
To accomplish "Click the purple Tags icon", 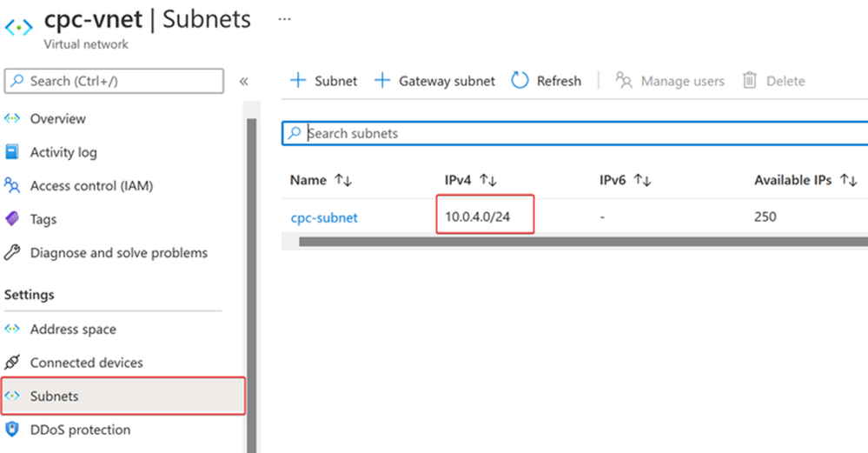I will tap(11, 219).
